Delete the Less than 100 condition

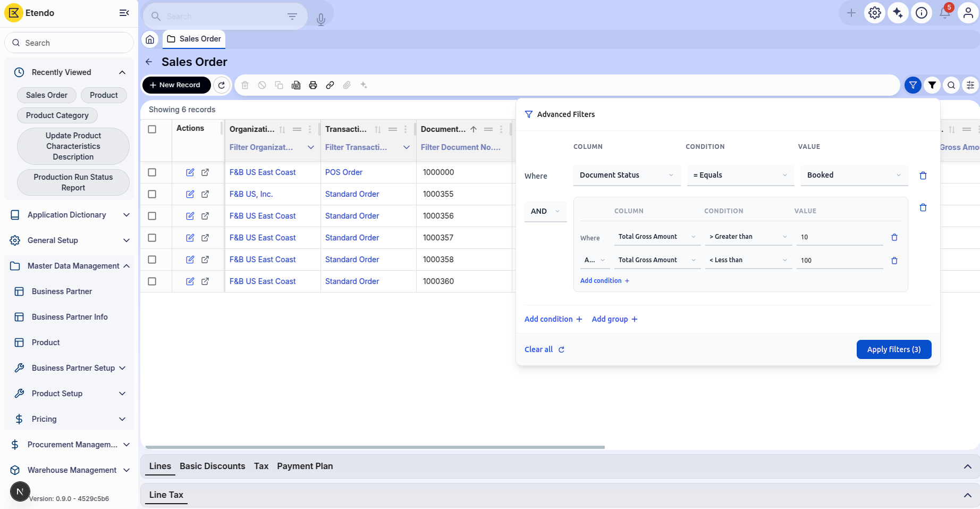(894, 261)
